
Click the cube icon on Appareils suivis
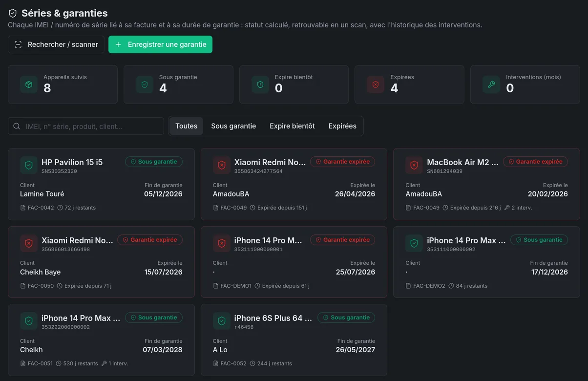coord(29,85)
